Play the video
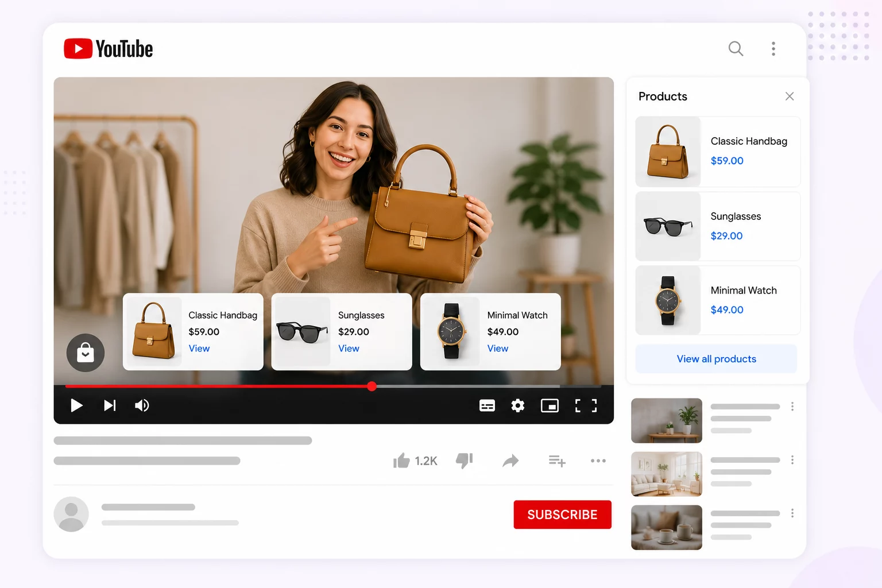The width and height of the screenshot is (882, 588). [76, 406]
